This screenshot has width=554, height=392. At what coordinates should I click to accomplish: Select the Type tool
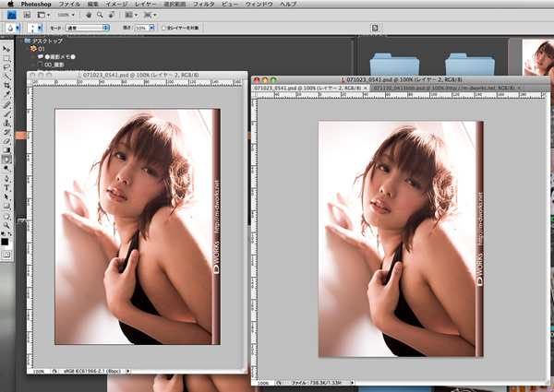pyautogui.click(x=6, y=188)
